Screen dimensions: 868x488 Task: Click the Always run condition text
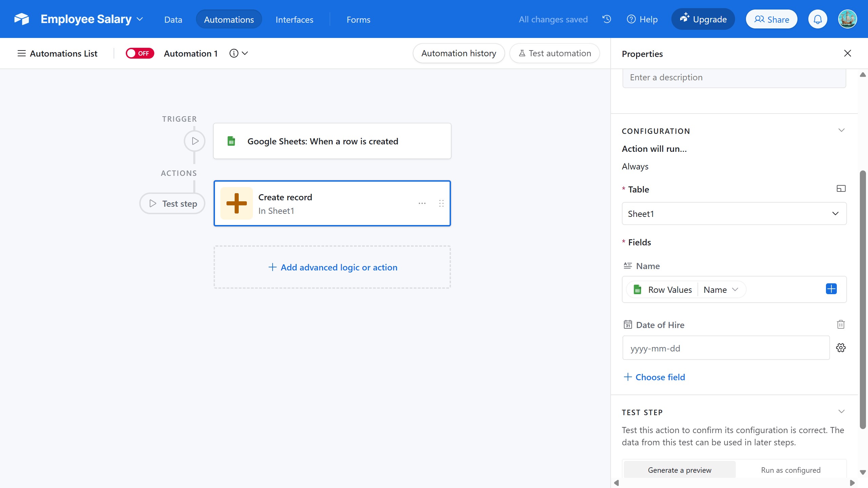coord(635,166)
